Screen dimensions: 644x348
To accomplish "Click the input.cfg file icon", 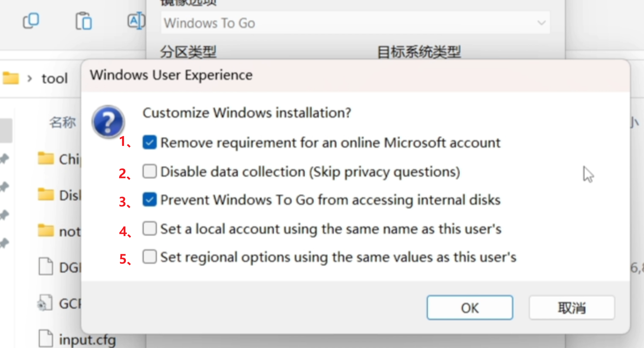I will [46, 339].
